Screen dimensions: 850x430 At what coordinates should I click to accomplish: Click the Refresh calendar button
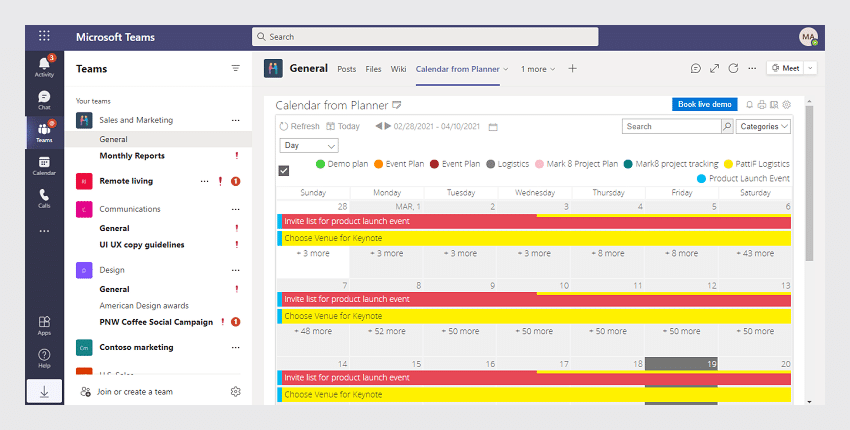tap(299, 126)
